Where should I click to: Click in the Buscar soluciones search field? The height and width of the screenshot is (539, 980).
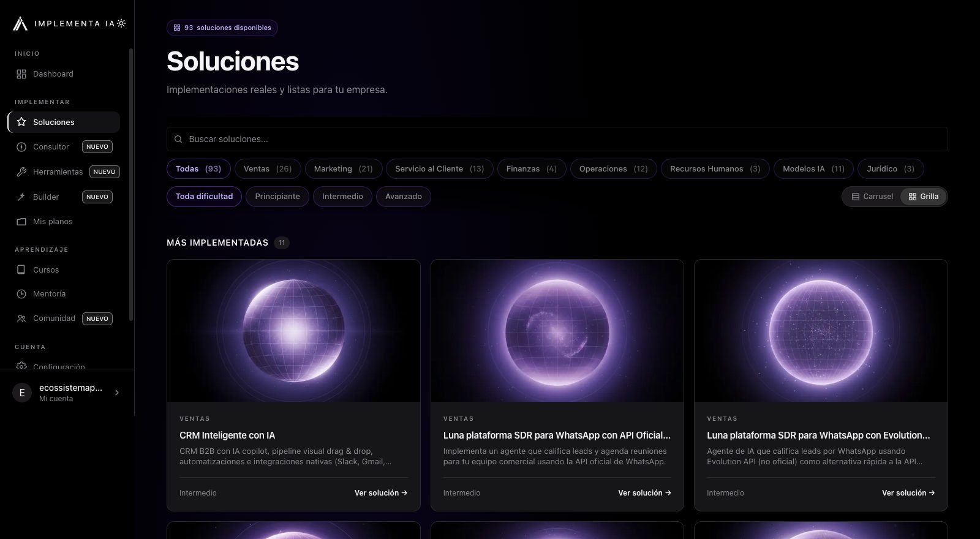[x=557, y=139]
